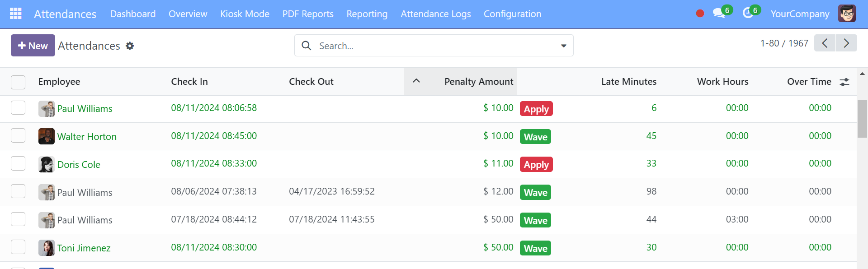Click the optional columns adjust icon
Viewport: 868px width, 269px height.
(x=844, y=82)
